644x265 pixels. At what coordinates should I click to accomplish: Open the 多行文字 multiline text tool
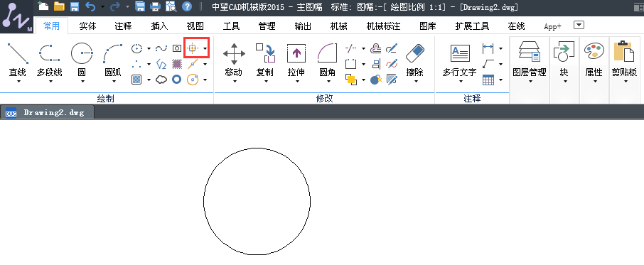click(x=460, y=59)
